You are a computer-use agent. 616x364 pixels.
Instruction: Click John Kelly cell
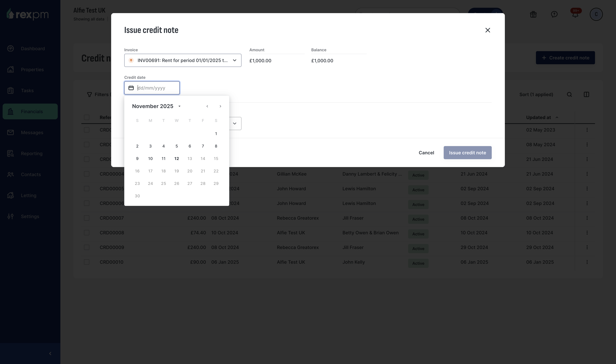click(x=353, y=262)
